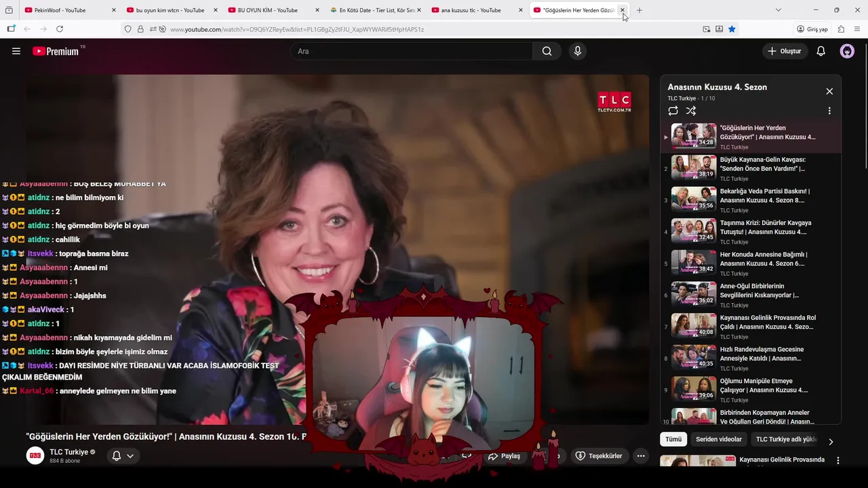Open the account avatar menu
This screenshot has height=488, width=868.
847,51
